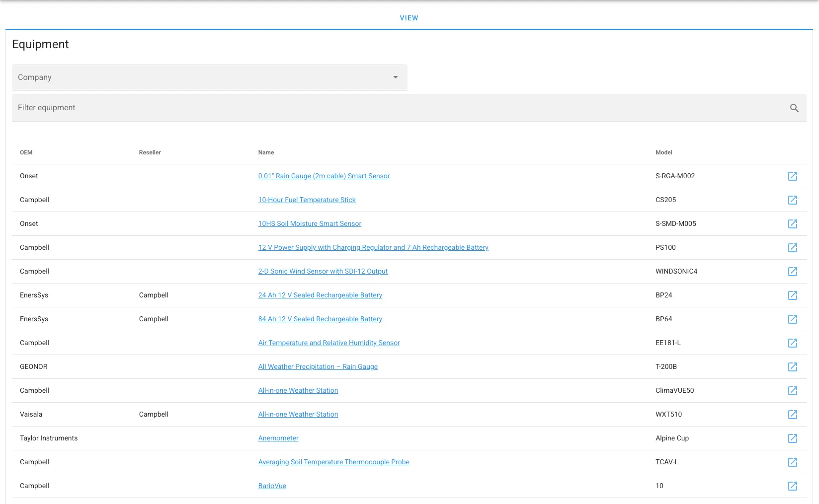Open 24 Ah 12 V Sealed Battery link
819x504 pixels.
tap(320, 295)
